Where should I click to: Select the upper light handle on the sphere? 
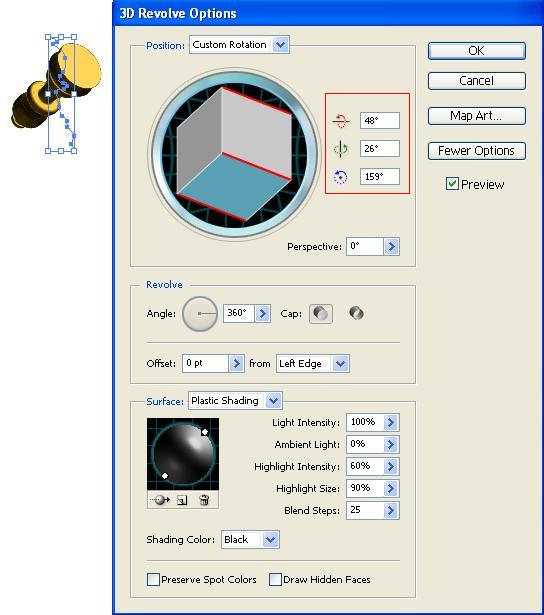coord(204,432)
